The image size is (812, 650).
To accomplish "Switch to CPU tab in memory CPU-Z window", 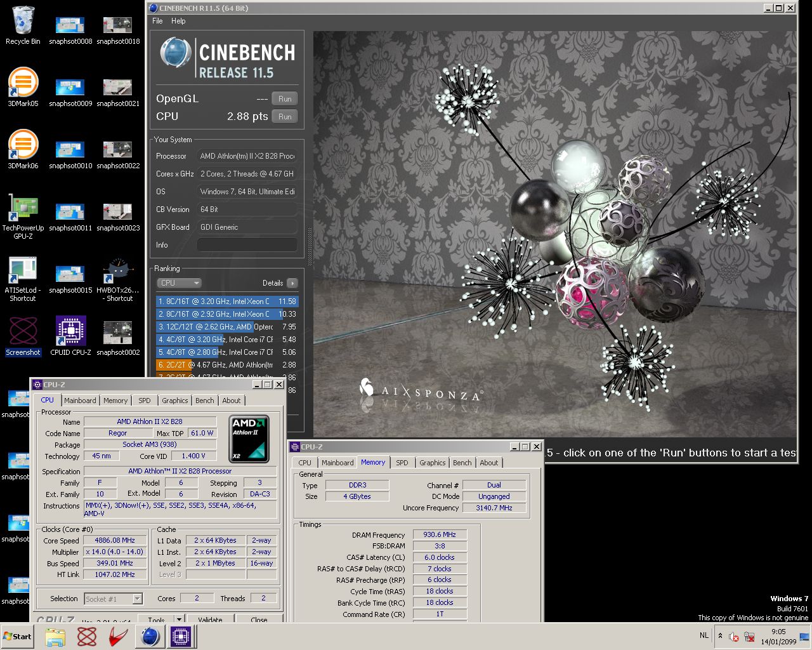I will pos(305,463).
